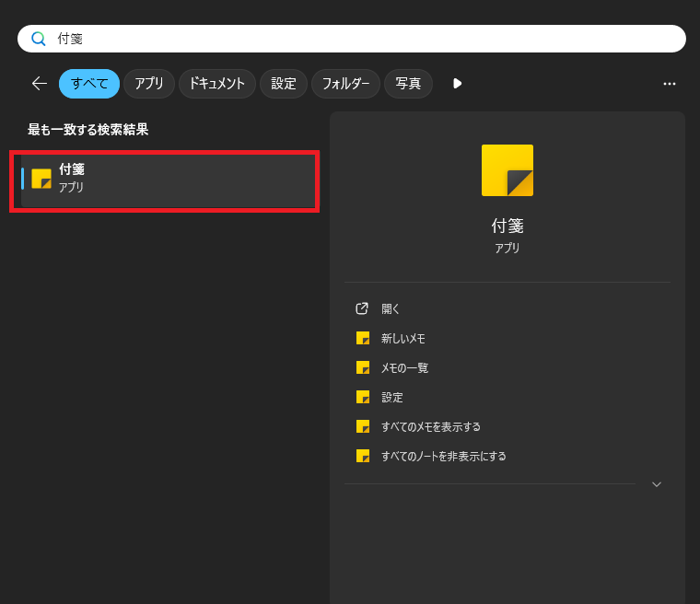The height and width of the screenshot is (604, 700).
Task: Switch to the アプリ filter tab
Action: point(148,84)
